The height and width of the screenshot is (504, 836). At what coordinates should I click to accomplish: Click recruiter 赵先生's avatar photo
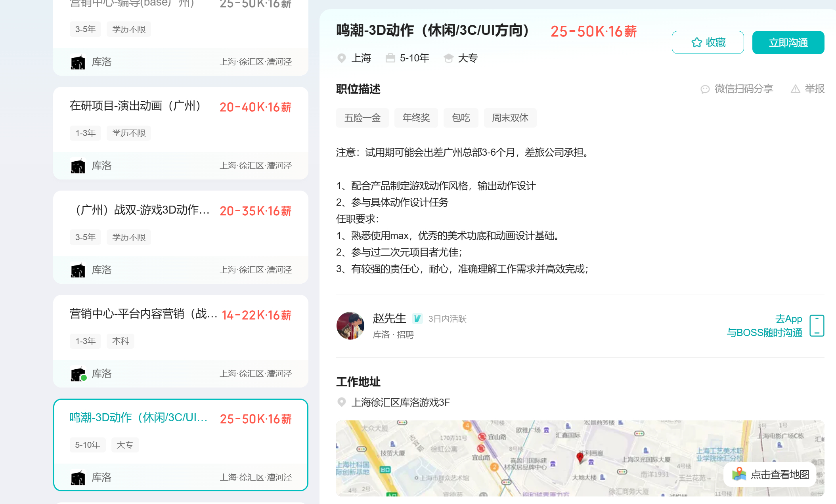tap(350, 325)
